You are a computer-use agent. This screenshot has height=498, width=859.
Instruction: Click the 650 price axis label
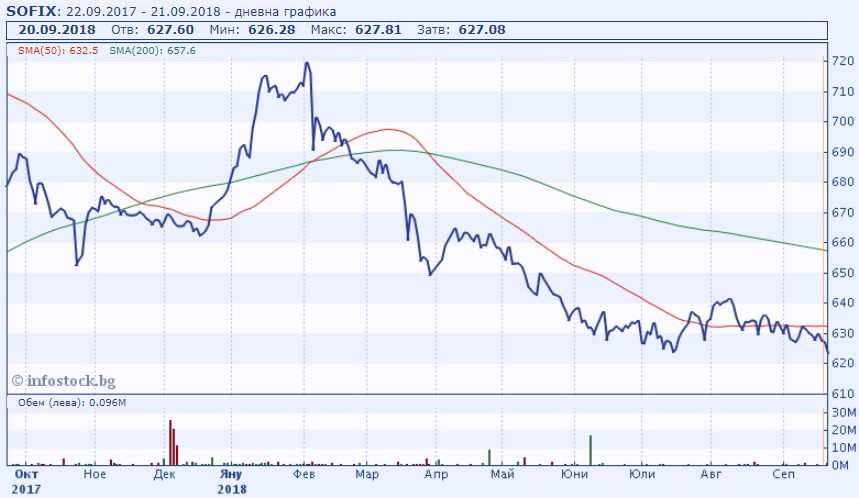pyautogui.click(x=843, y=272)
